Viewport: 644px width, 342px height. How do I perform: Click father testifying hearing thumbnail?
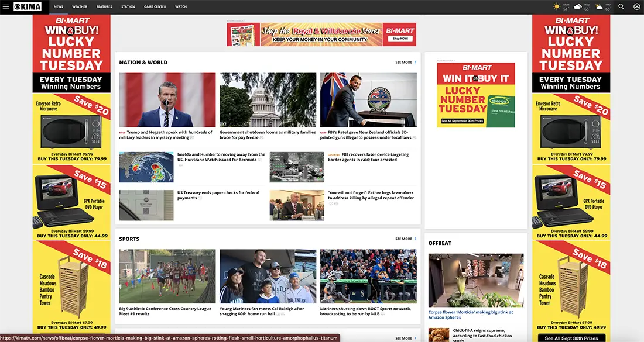point(297,205)
